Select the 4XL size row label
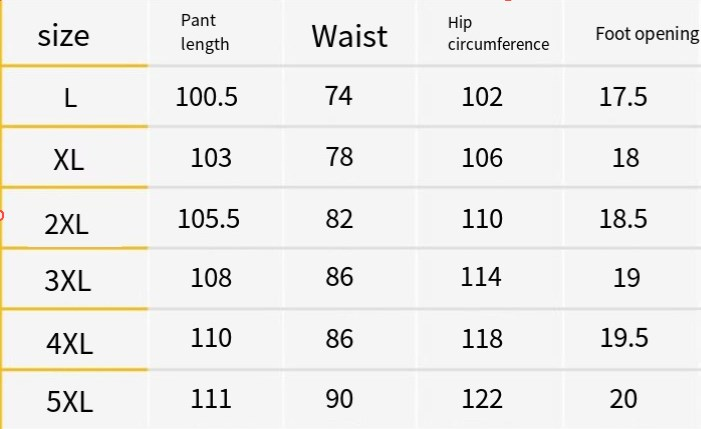Image resolution: width=701 pixels, height=429 pixels. click(x=69, y=344)
